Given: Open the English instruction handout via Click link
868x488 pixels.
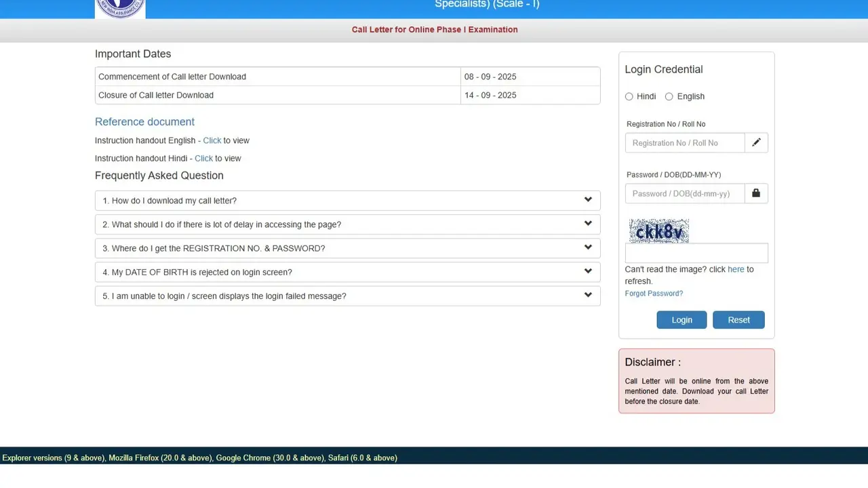Looking at the screenshot, I should pos(212,140).
